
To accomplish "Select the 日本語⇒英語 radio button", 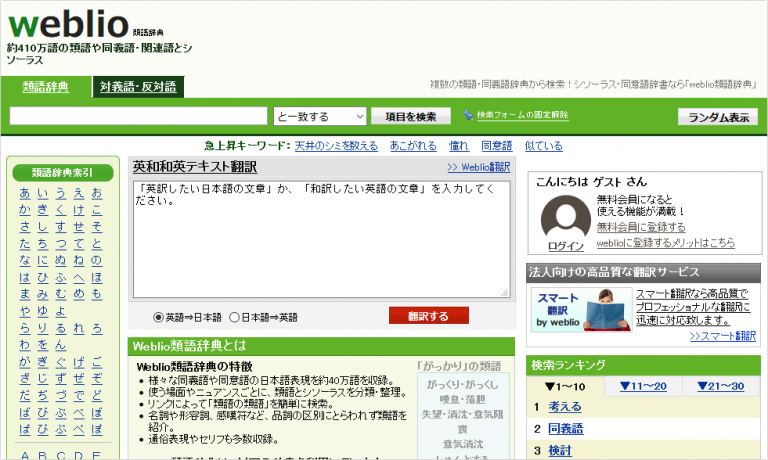I will coord(235,317).
